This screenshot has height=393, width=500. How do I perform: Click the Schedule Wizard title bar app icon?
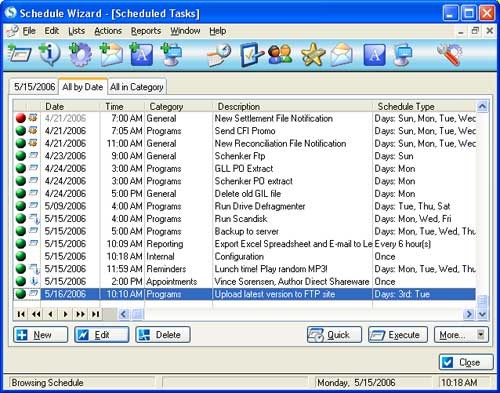pyautogui.click(x=11, y=13)
